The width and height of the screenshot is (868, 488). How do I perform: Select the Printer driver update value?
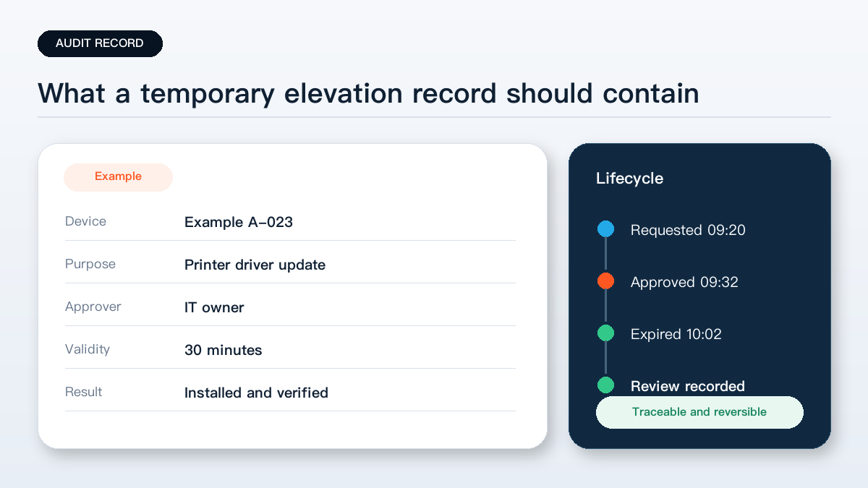point(255,265)
